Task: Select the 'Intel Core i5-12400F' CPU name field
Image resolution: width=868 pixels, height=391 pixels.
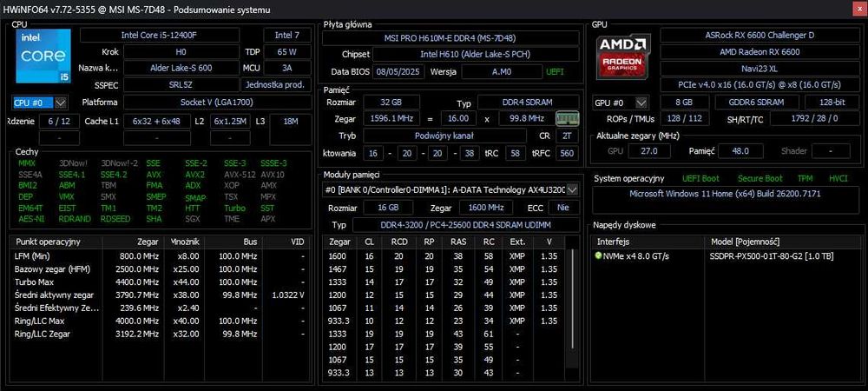Action: pos(160,35)
